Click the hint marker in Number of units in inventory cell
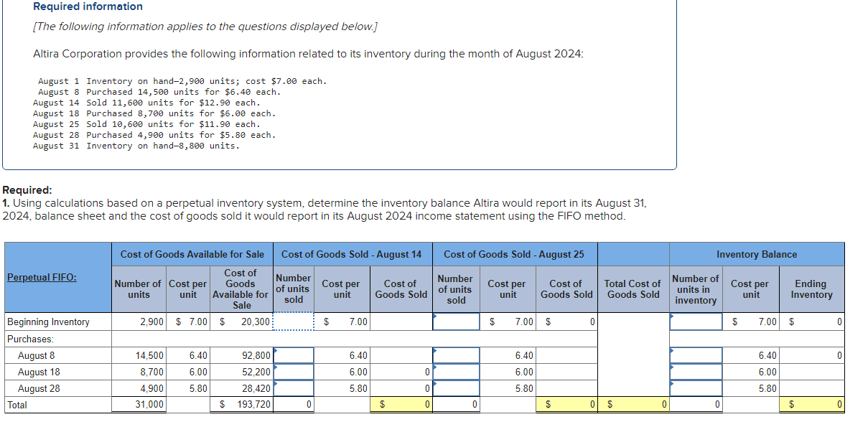The image size is (868, 422). tap(673, 317)
